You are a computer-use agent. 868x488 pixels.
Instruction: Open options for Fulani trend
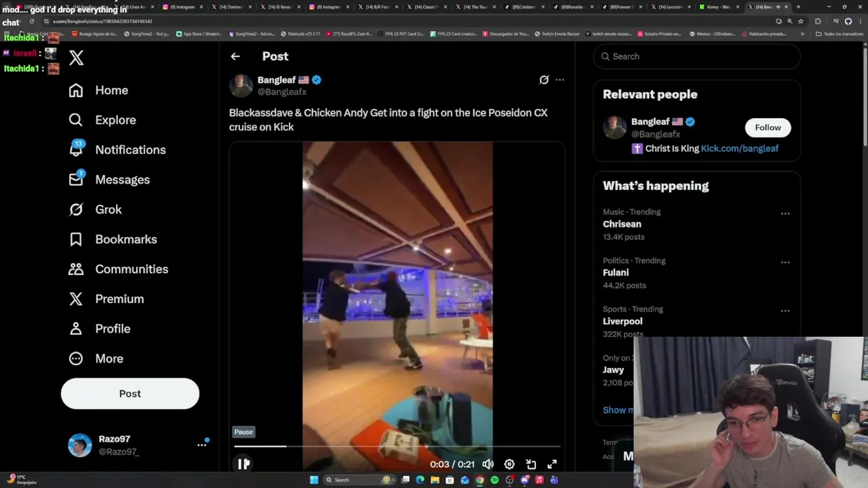tap(785, 262)
